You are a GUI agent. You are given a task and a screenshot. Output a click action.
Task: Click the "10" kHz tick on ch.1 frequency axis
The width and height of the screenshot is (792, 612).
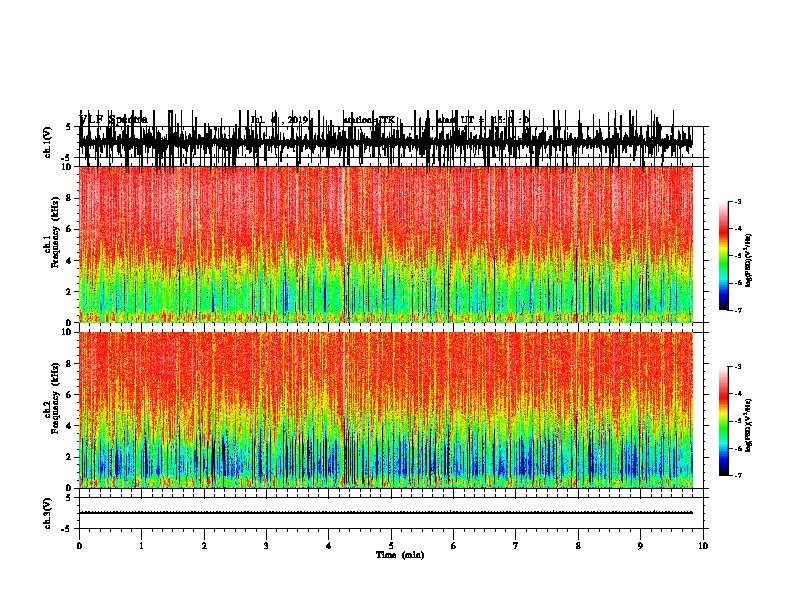67,167
